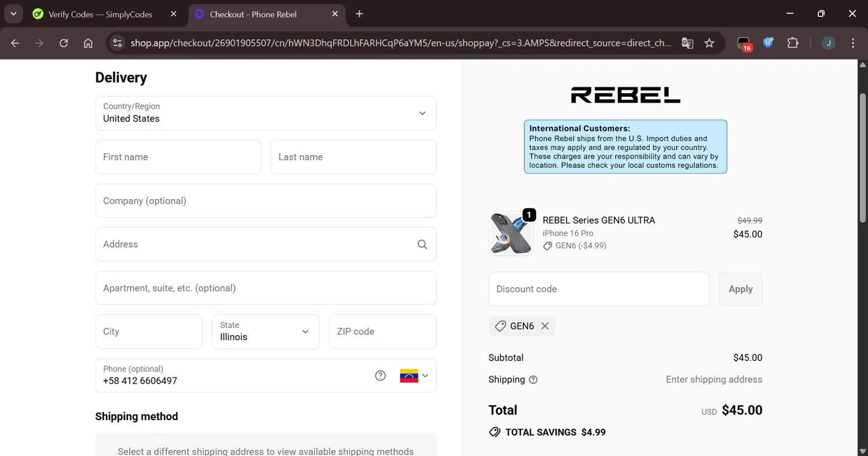Click the Apartment, suite field
The width and height of the screenshot is (868, 456).
[x=266, y=288]
